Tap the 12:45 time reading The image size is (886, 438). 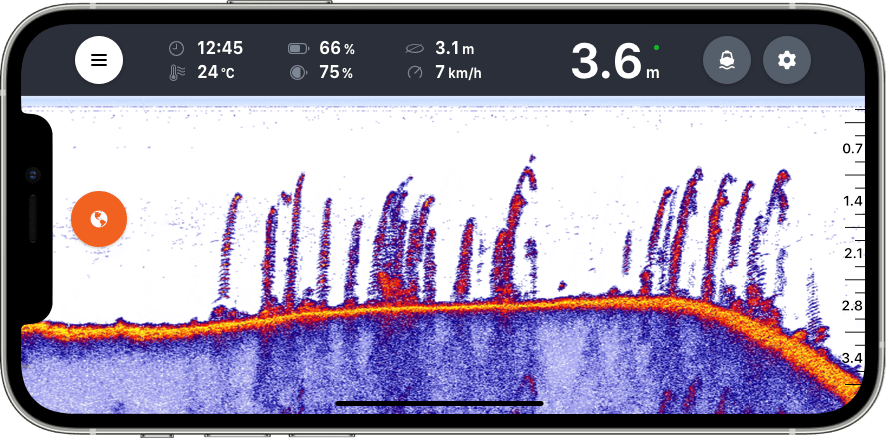(x=220, y=48)
